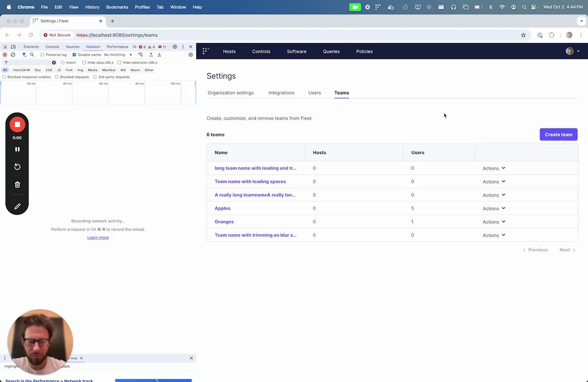The height and width of the screenshot is (382, 588).
Task: Toggle the DevTools inspect element picker icon
Action: (5, 47)
